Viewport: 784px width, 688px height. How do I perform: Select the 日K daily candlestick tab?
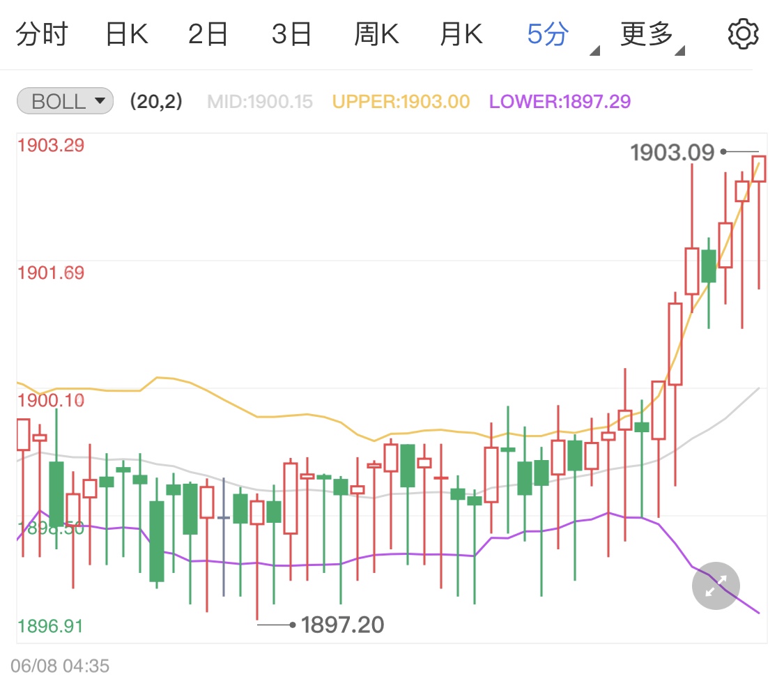(127, 34)
